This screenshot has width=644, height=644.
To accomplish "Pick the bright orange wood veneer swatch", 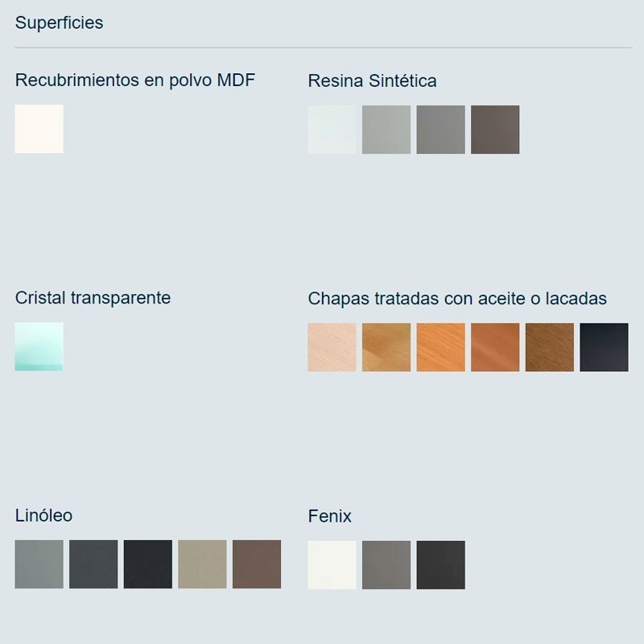I will pos(440,347).
